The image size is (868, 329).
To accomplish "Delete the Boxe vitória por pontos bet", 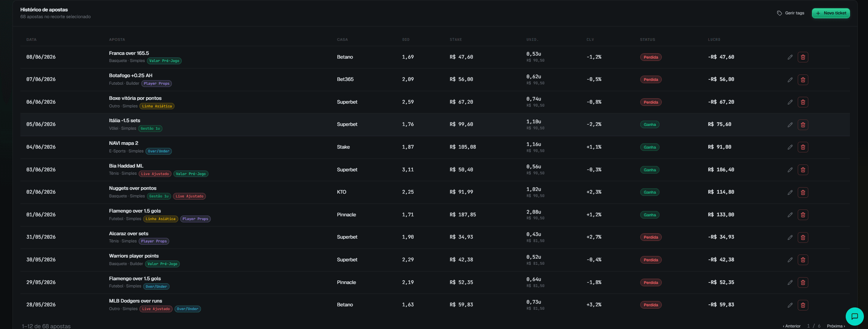I will 803,102.
